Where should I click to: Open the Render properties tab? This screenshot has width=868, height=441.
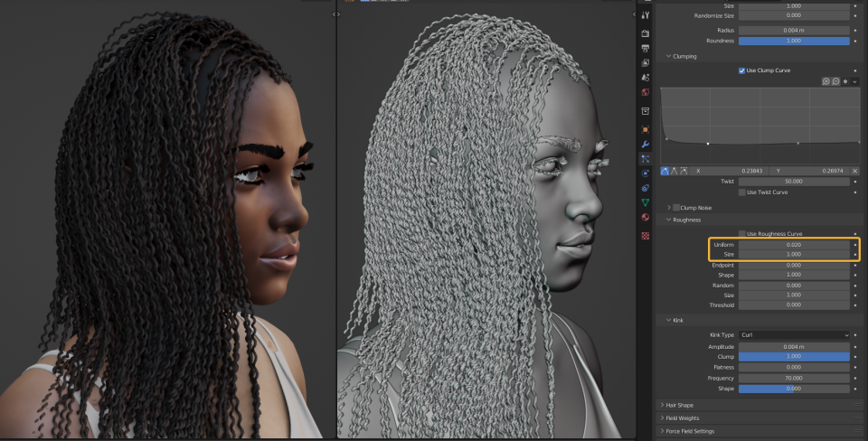coord(645,33)
